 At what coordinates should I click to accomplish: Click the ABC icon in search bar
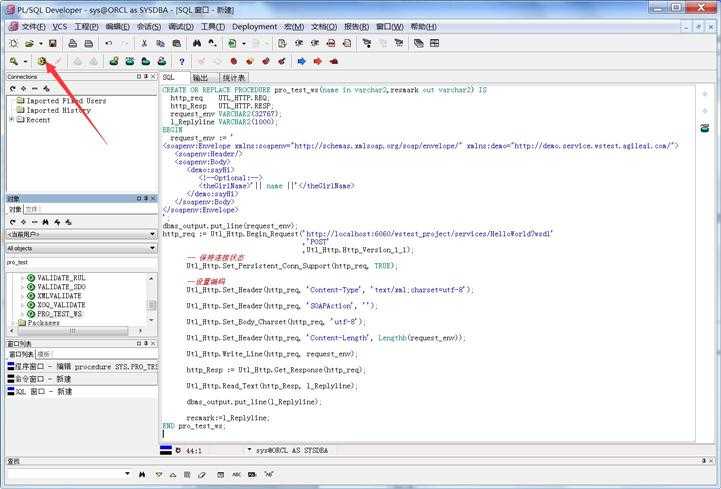tap(236, 474)
